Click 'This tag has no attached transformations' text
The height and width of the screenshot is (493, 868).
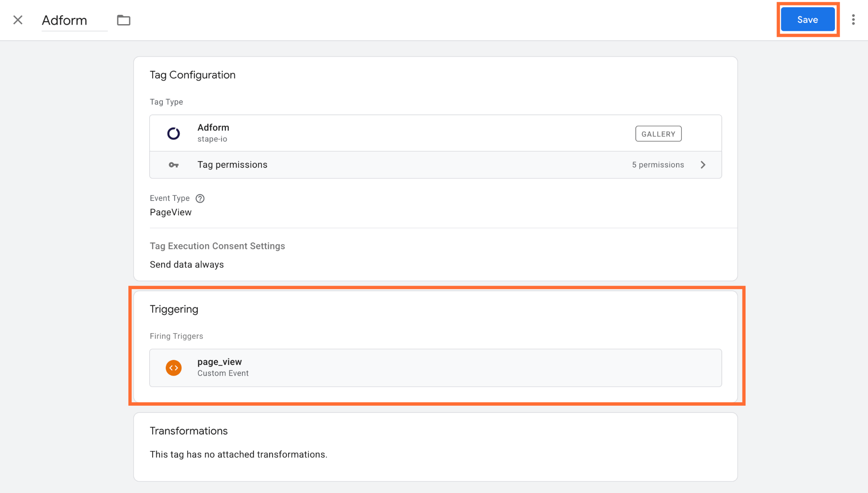[x=238, y=454]
